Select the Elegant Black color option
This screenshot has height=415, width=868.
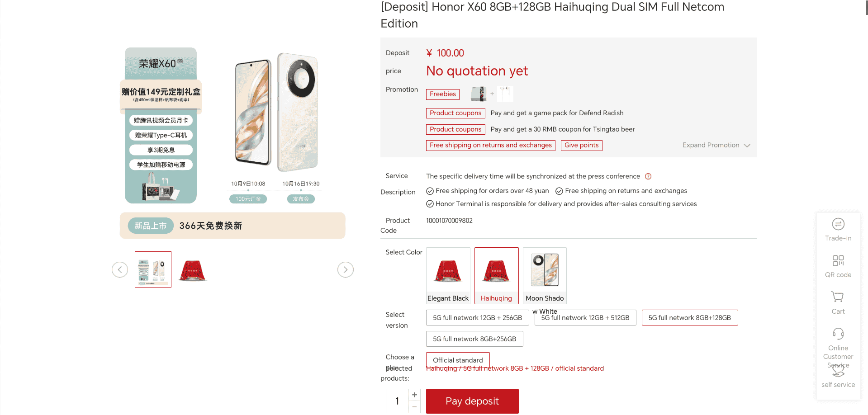(448, 275)
